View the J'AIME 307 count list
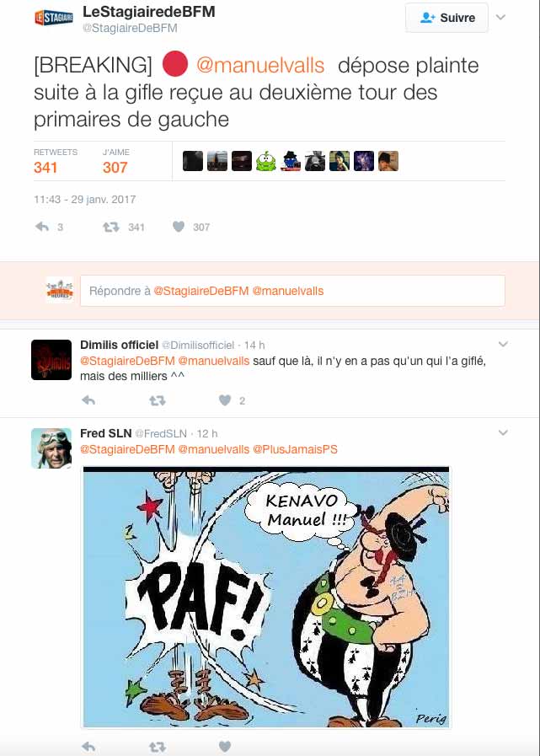The width and height of the screenshot is (540, 756). click(x=115, y=161)
